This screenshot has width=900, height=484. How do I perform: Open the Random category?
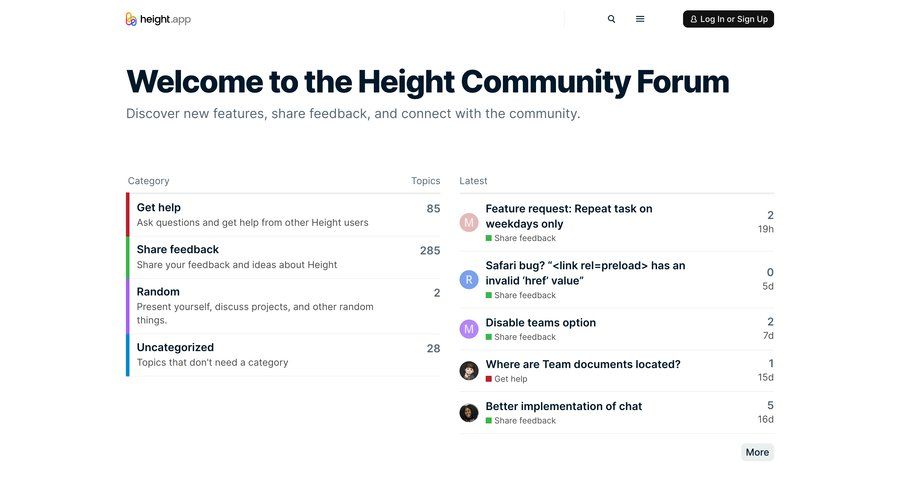click(158, 292)
